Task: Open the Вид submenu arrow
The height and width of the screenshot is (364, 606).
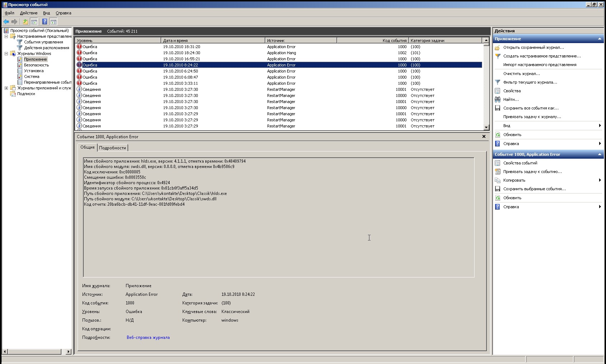Action: click(x=600, y=126)
